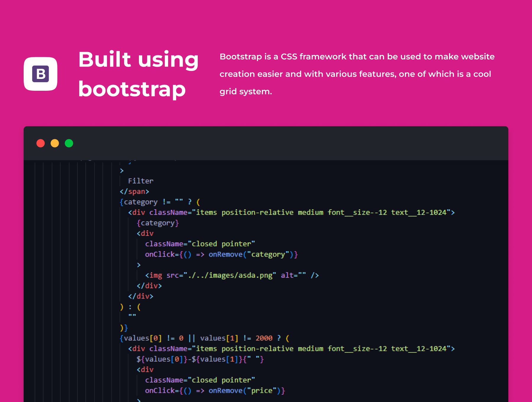Click the ') : (' ternary separator line
The height and width of the screenshot is (402, 532).
tap(130, 307)
